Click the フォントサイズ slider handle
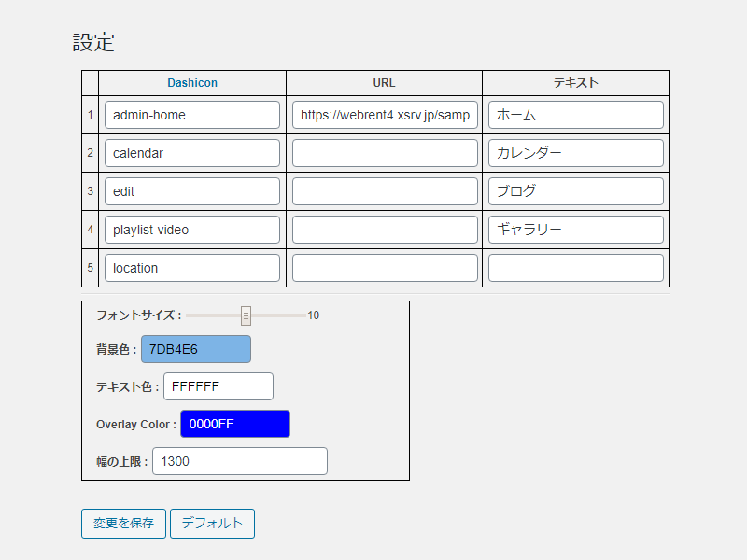 (x=246, y=315)
